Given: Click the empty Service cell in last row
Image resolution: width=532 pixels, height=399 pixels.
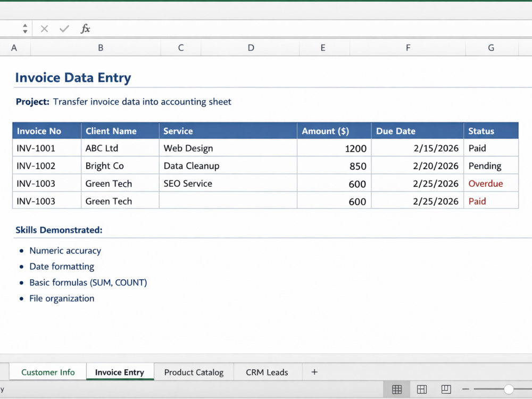Looking at the screenshot, I should coord(228,201).
